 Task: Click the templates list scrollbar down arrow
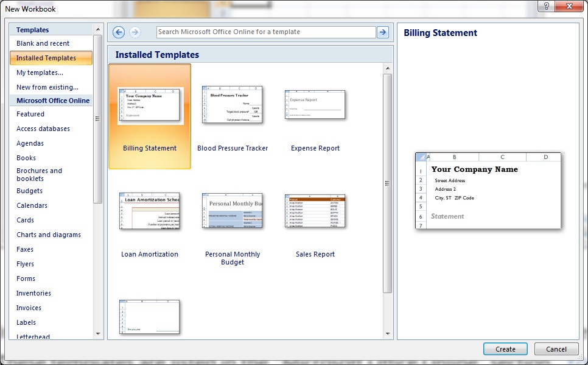(97, 333)
